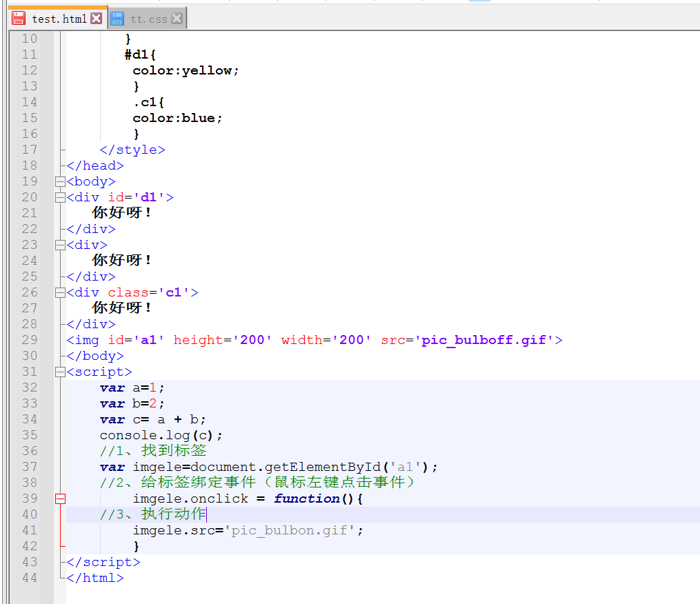Click the 'pic_bulboff.gif' src value

[x=484, y=340]
